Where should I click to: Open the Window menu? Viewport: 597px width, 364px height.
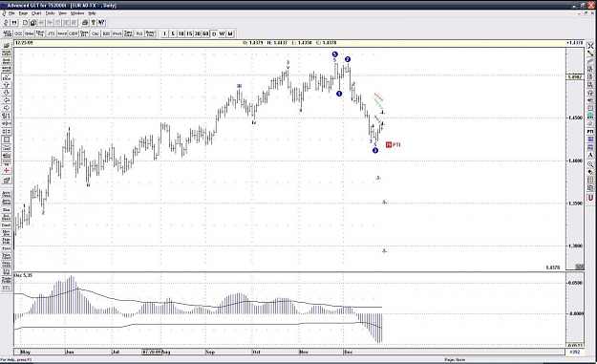point(77,13)
